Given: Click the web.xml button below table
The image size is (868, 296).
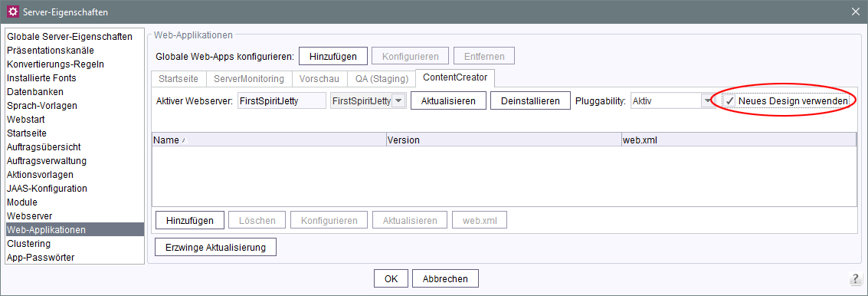Looking at the screenshot, I should pos(480,220).
